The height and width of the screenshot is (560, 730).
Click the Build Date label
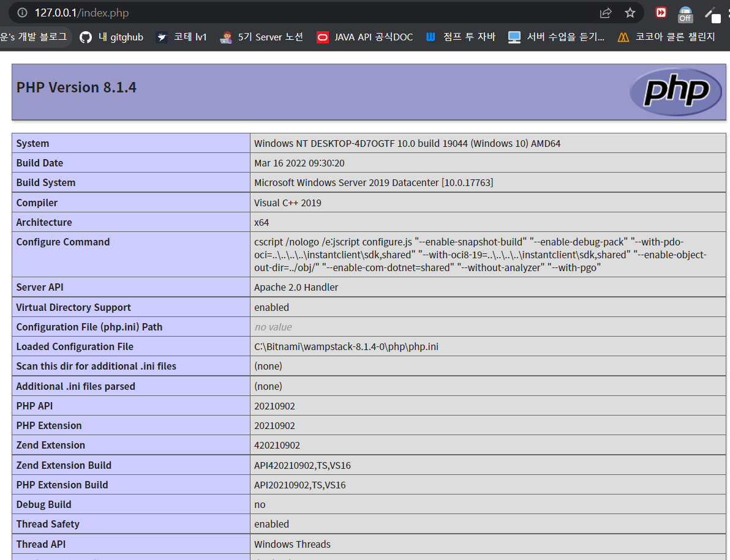click(x=40, y=163)
